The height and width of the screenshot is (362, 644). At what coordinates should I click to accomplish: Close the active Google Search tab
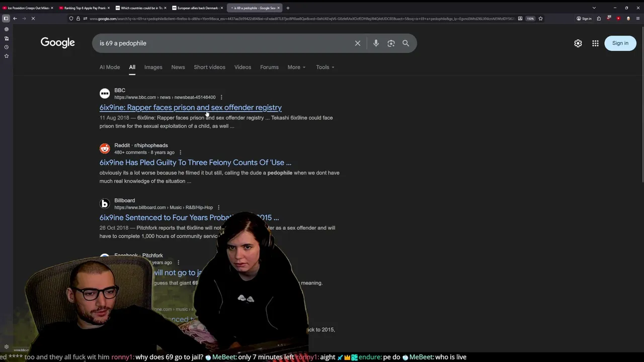coord(279,8)
